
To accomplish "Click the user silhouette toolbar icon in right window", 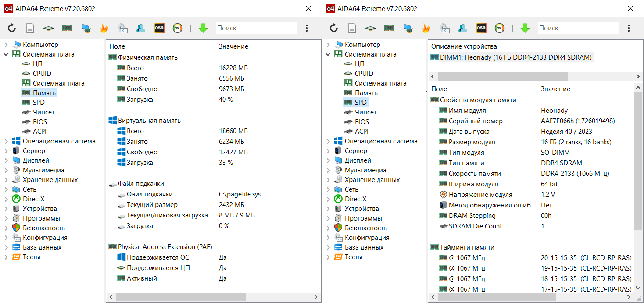I will pos(463,28).
